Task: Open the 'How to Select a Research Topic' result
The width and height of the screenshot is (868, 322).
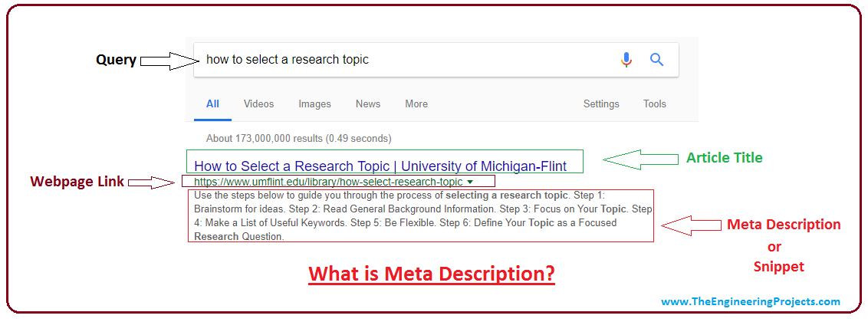Action: [381, 166]
